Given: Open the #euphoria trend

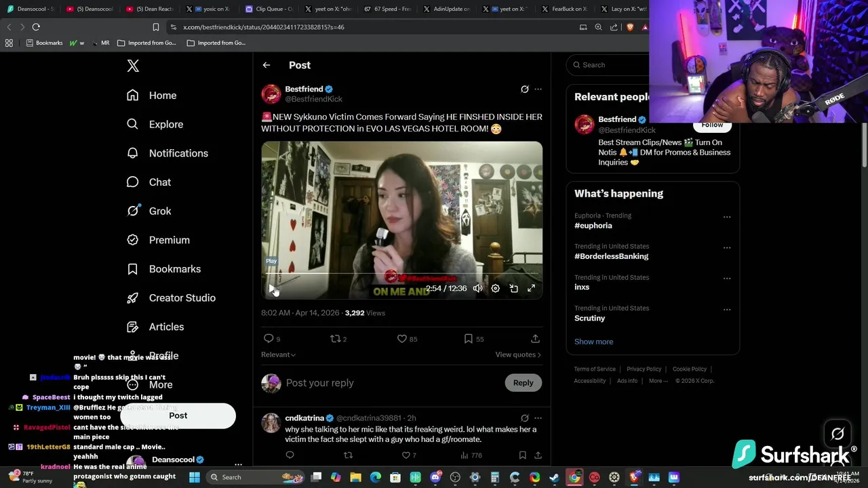Looking at the screenshot, I should pos(593,226).
